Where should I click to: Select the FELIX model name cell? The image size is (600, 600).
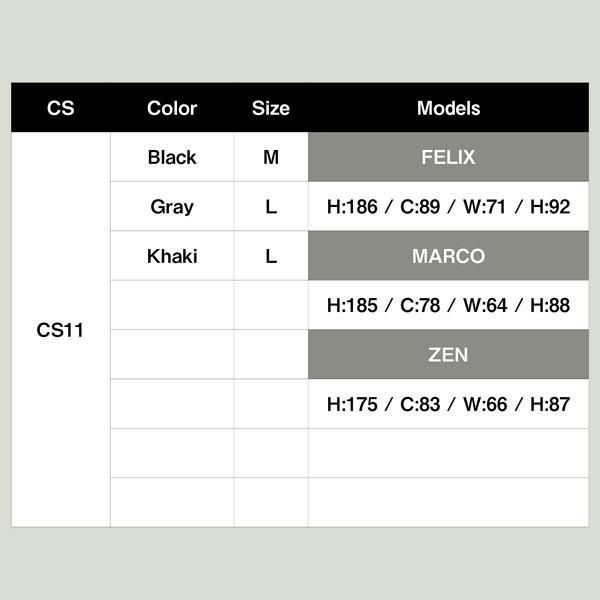click(x=448, y=157)
